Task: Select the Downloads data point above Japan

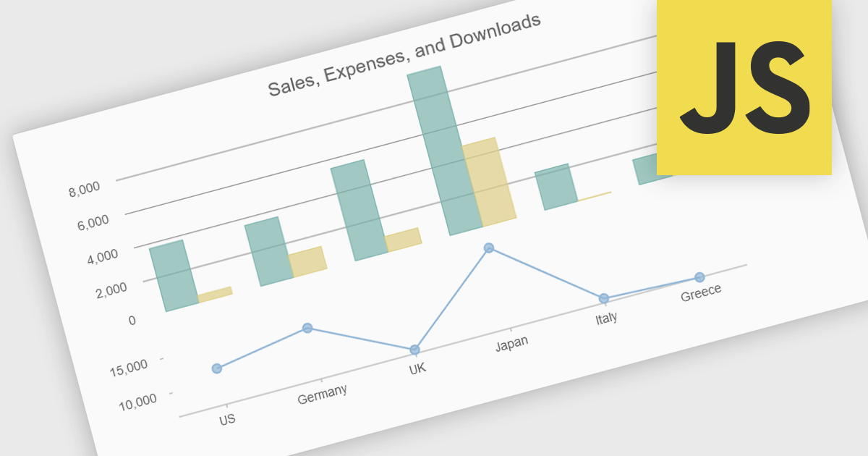Action: pos(490,248)
